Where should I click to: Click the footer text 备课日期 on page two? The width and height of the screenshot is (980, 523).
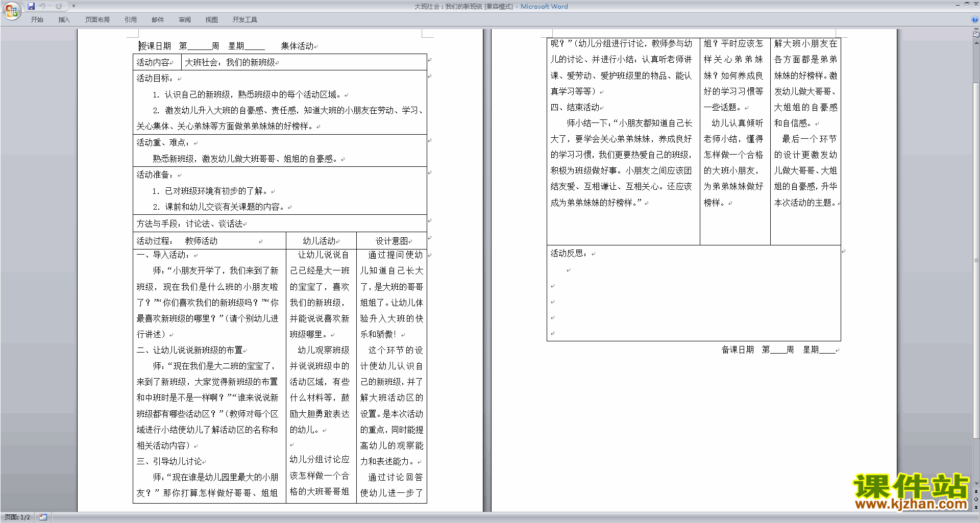(x=738, y=350)
